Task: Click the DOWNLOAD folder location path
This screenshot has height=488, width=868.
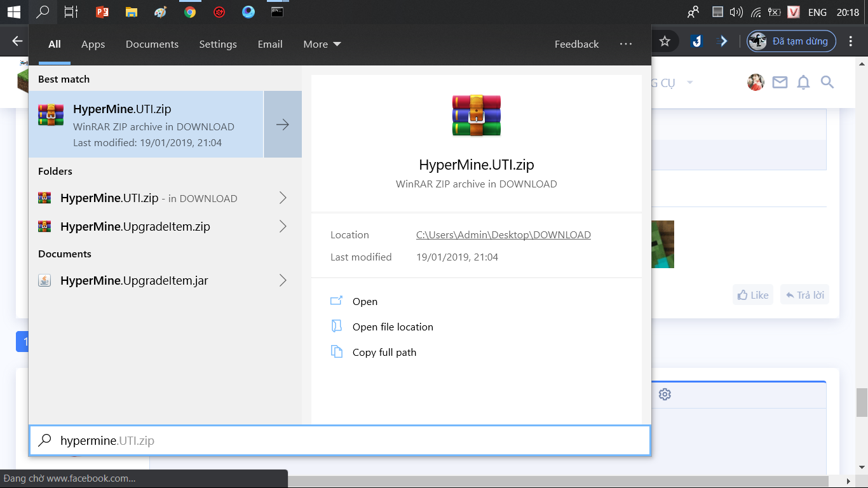Action: (x=503, y=234)
